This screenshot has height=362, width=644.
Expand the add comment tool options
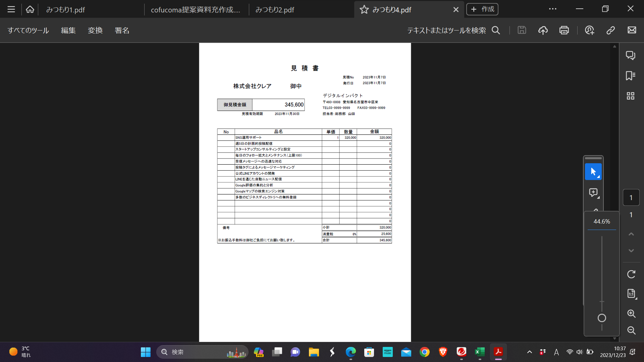pyautogui.click(x=598, y=197)
